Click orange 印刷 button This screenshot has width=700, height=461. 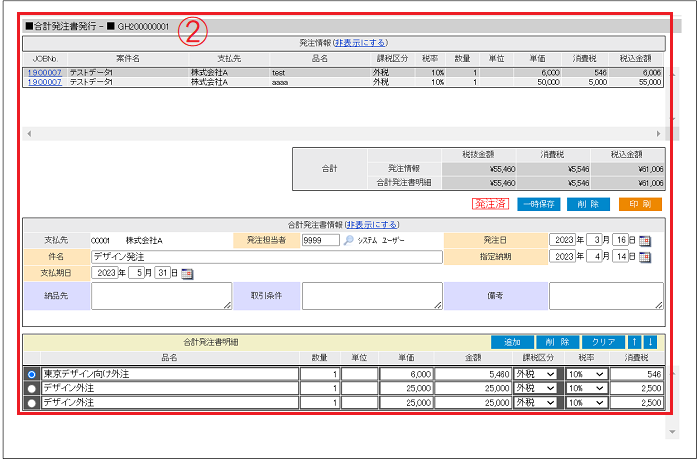pyautogui.click(x=640, y=204)
